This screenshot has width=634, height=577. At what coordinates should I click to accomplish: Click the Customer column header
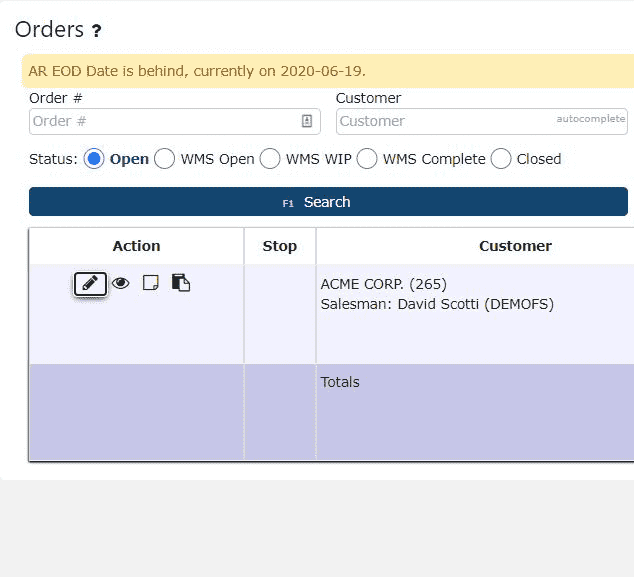515,246
